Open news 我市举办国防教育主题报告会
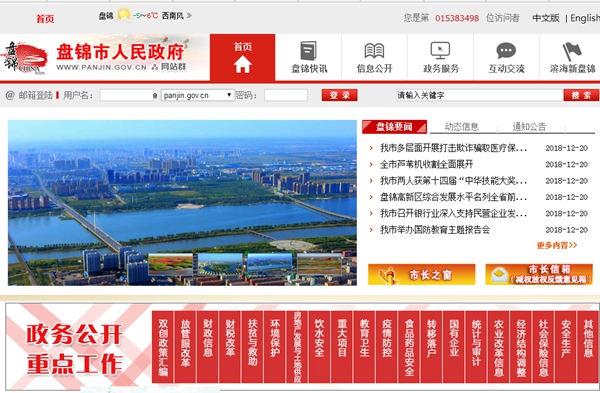The image size is (600, 393). 435,230
